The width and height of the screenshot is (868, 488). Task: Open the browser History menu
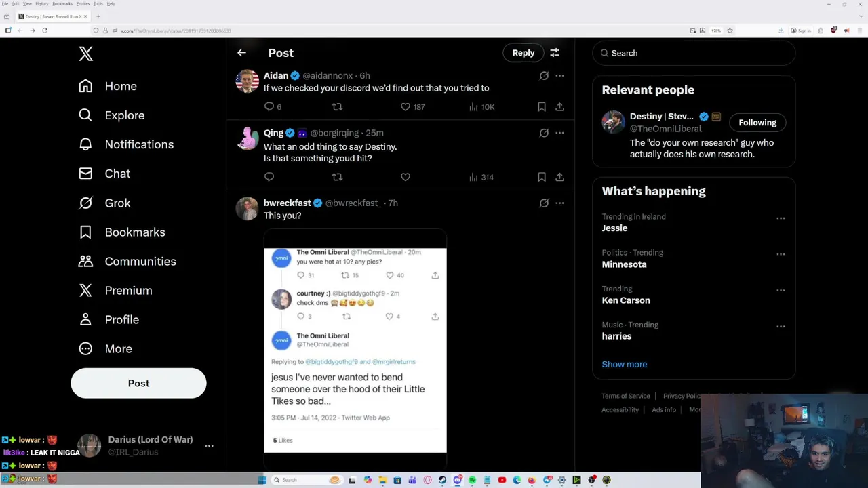point(41,3)
